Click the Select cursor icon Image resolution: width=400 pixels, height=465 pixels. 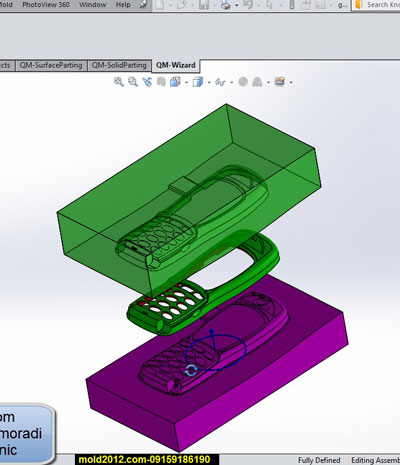(270, 5)
